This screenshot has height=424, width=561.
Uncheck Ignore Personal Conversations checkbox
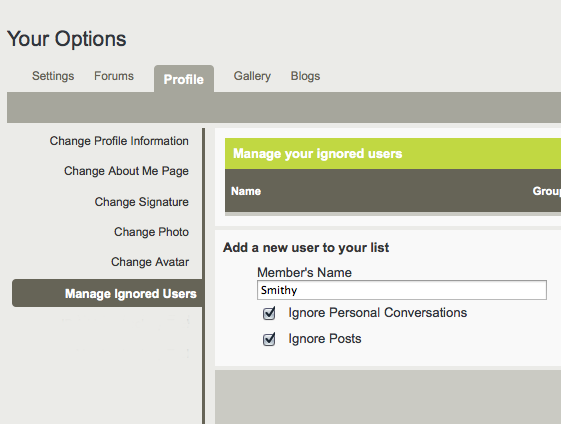[x=269, y=313]
